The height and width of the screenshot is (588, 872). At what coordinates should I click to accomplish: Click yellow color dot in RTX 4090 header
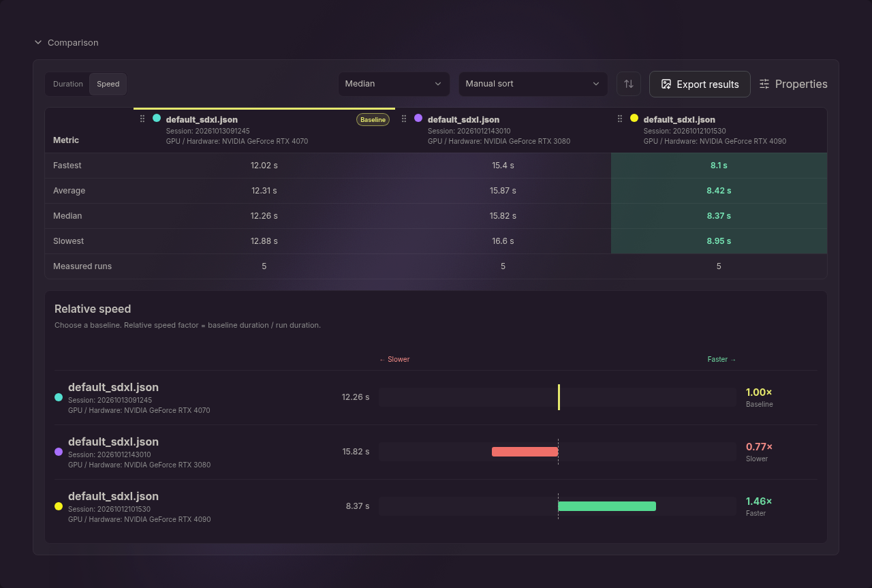point(634,118)
